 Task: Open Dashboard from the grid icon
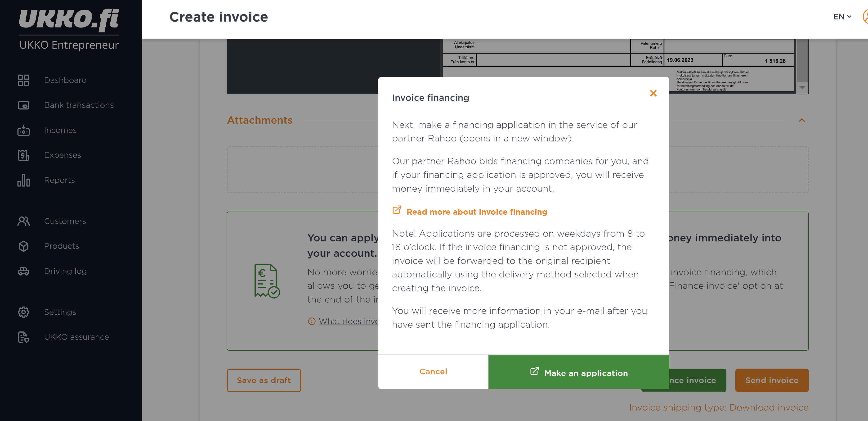[23, 80]
